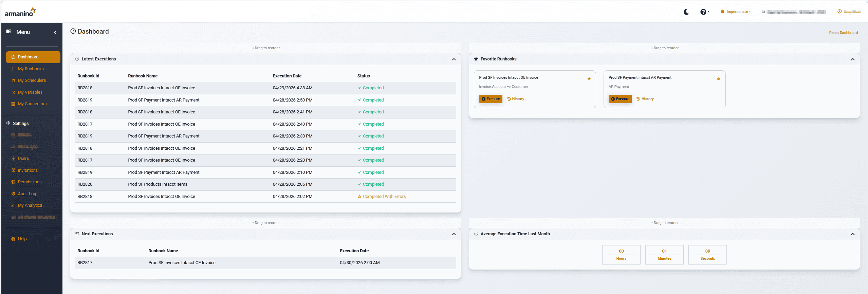Click Average Execution Time drag to reorder handle
The image size is (868, 294).
tap(664, 223)
